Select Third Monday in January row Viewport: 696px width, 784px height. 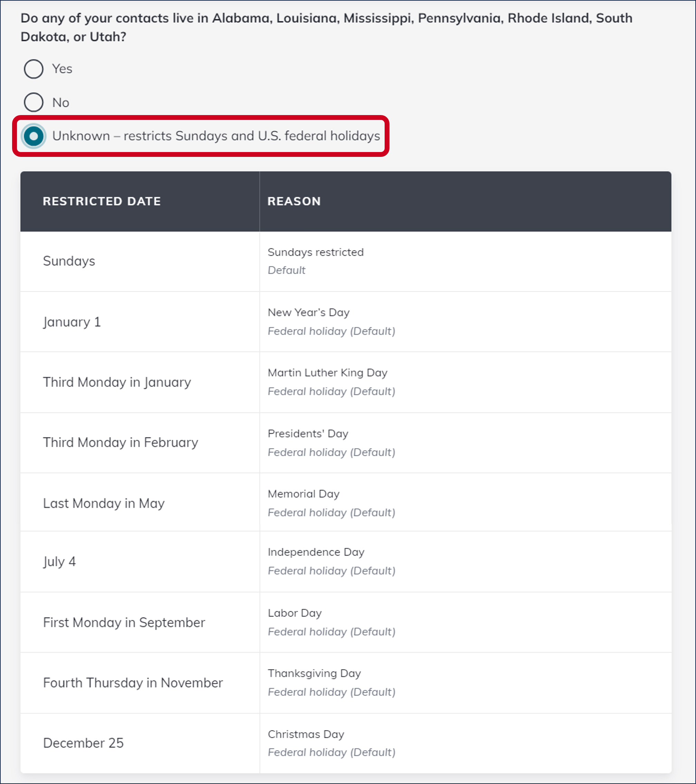coord(117,382)
